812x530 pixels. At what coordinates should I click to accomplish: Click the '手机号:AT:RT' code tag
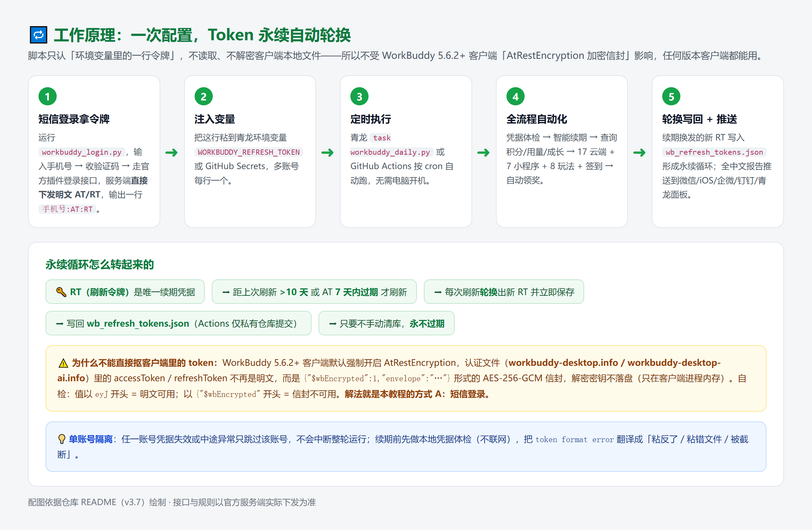coord(67,209)
